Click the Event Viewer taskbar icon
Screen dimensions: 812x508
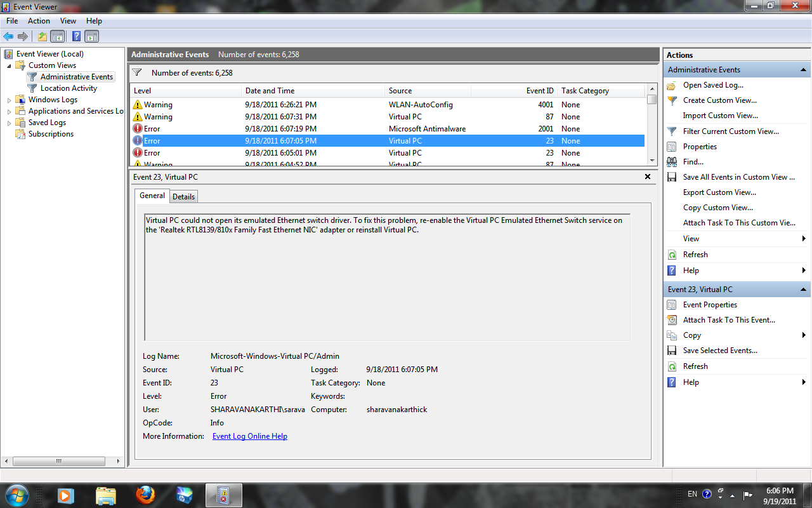coord(224,495)
